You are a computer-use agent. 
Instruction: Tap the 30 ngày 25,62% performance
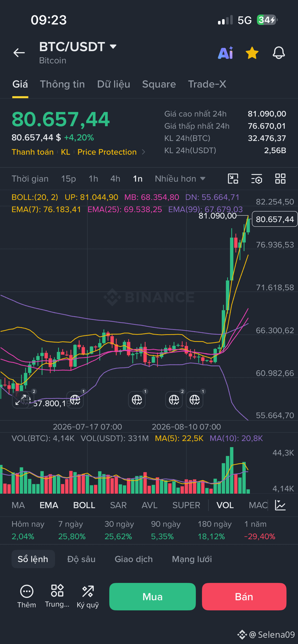coord(119,530)
